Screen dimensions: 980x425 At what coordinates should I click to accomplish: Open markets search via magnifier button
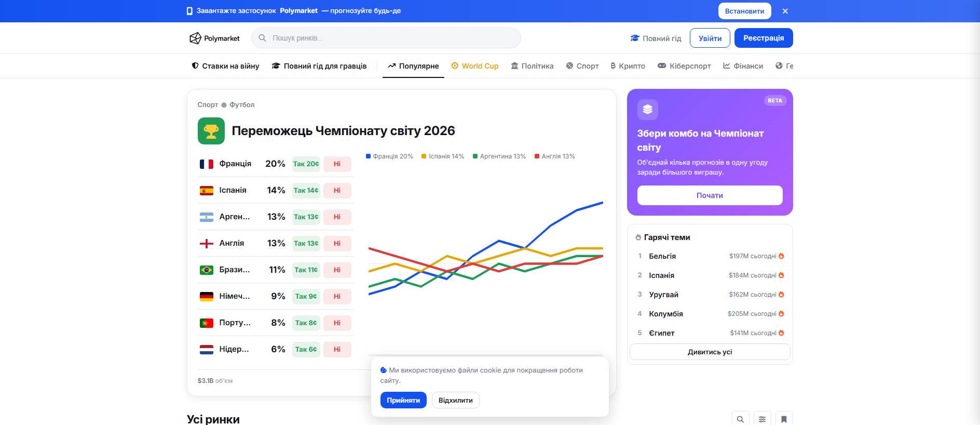coord(741,419)
